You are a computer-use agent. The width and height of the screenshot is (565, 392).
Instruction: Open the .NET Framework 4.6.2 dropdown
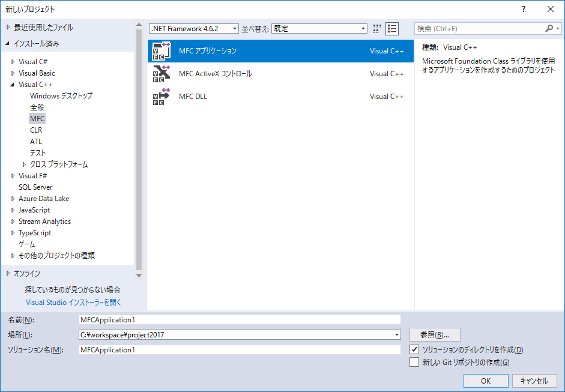(x=235, y=28)
